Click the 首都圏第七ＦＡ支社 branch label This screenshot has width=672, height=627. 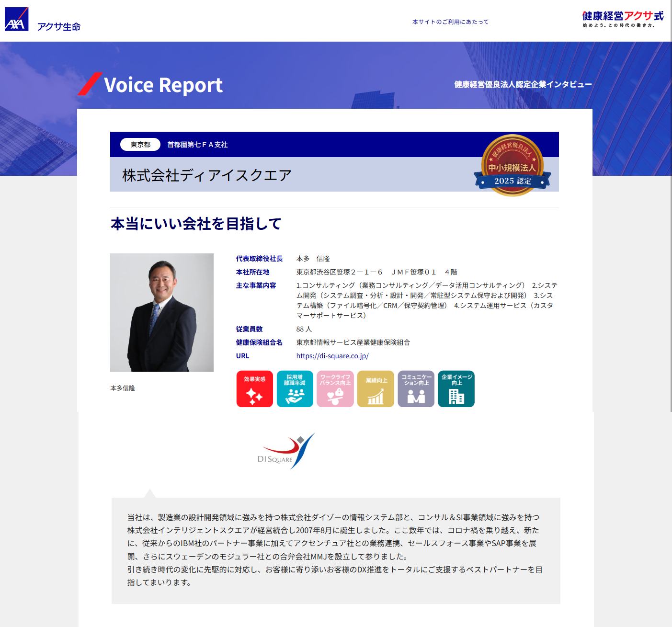(x=197, y=145)
